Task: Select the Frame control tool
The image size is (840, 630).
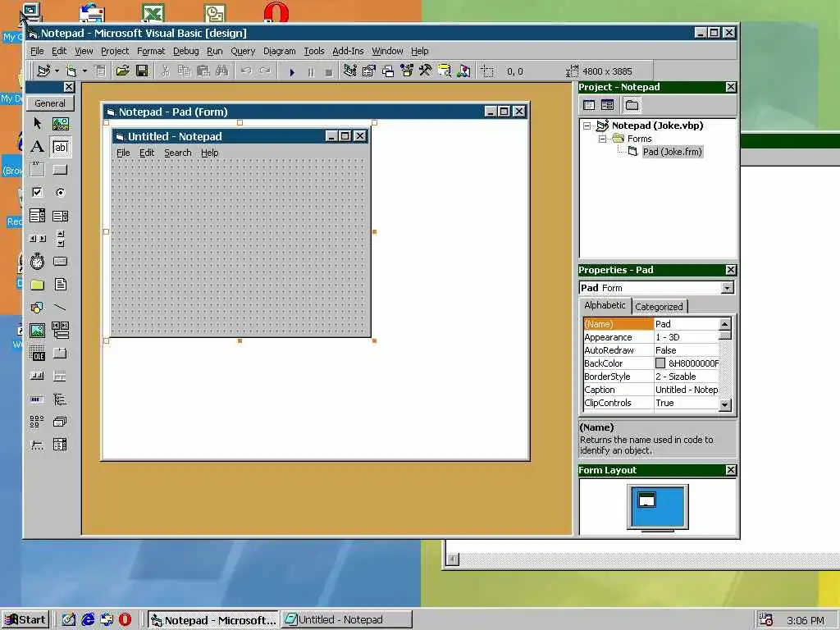Action: point(37,169)
